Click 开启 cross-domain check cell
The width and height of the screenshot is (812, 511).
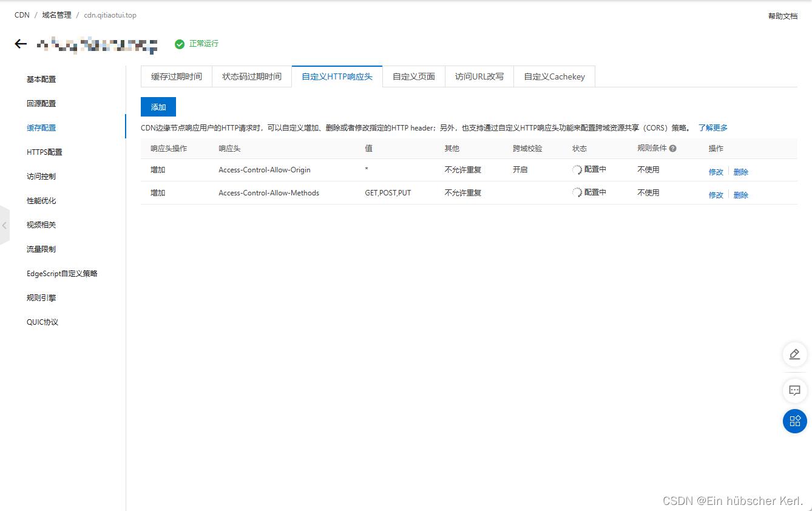pyautogui.click(x=520, y=170)
